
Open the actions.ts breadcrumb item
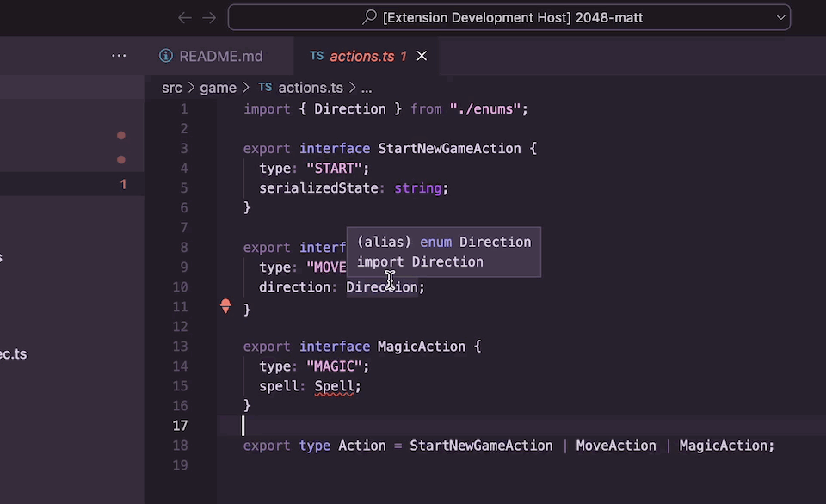[x=311, y=88]
